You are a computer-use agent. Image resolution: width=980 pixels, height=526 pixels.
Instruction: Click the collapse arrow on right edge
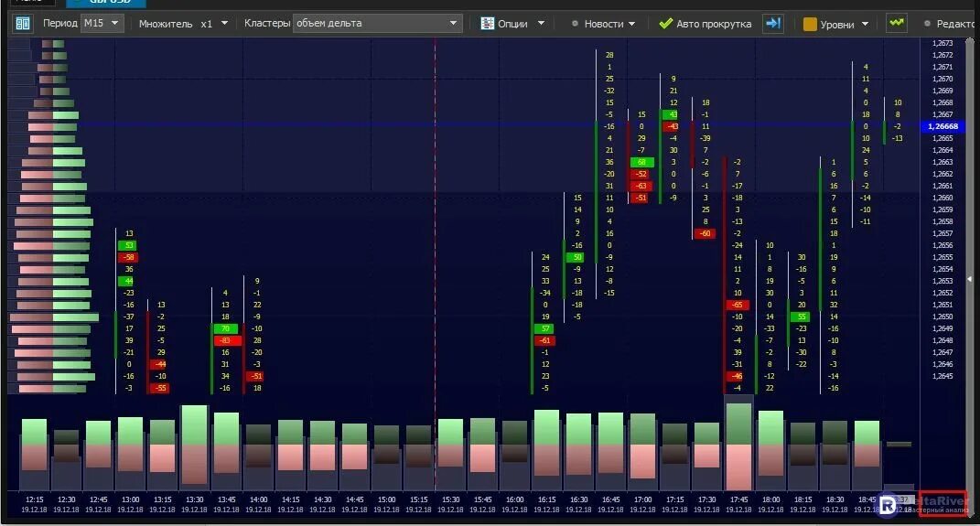click(969, 279)
